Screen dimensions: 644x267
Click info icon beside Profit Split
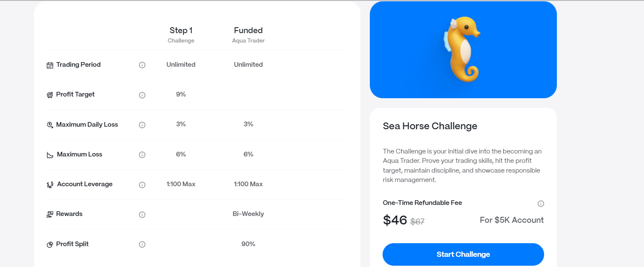[x=142, y=244]
